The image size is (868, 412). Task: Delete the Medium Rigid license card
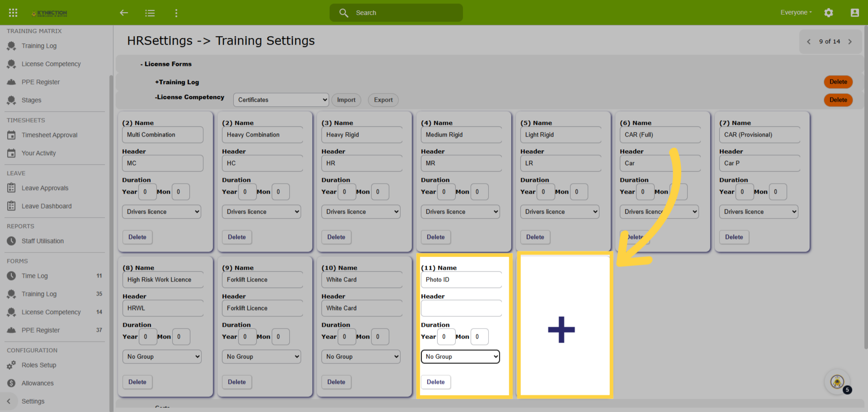click(x=435, y=237)
